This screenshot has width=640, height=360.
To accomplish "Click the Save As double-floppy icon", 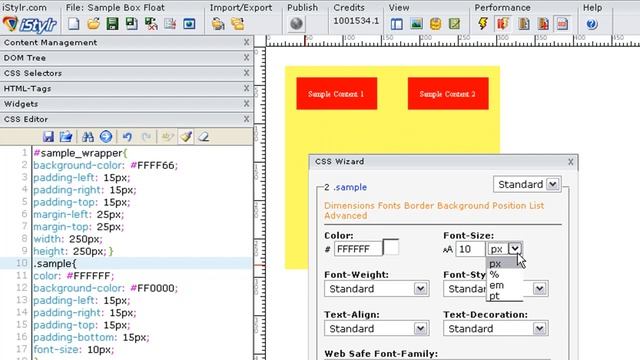I will (131, 24).
